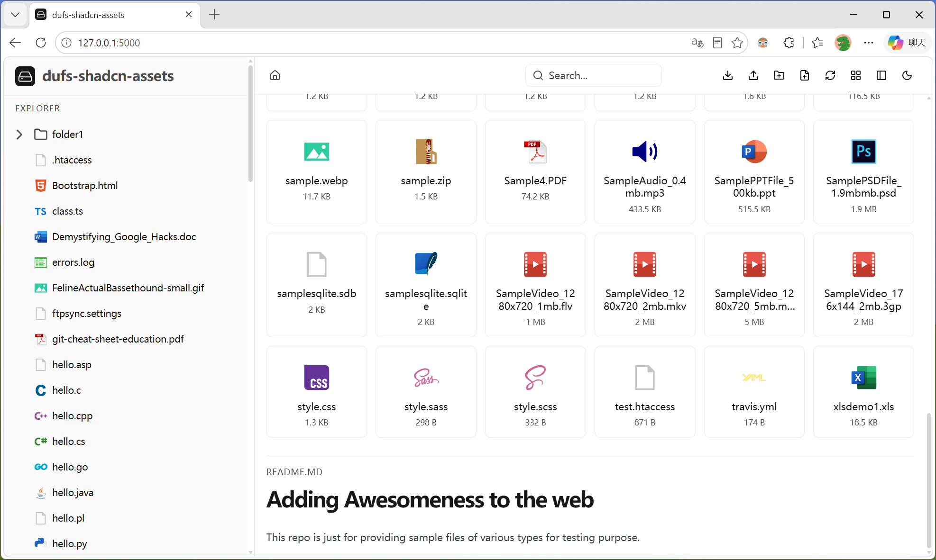Click the new file icon
The image size is (936, 560).
click(805, 75)
